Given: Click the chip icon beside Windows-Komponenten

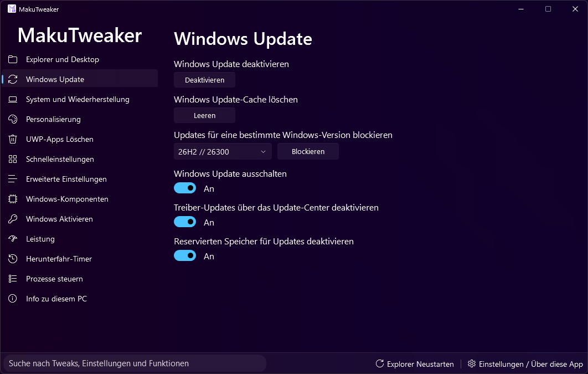Looking at the screenshot, I should coord(13,199).
